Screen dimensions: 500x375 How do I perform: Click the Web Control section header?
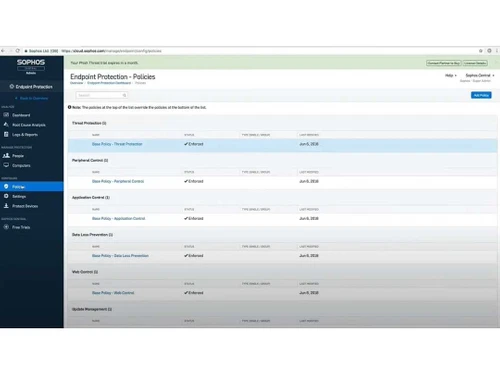(x=85, y=272)
